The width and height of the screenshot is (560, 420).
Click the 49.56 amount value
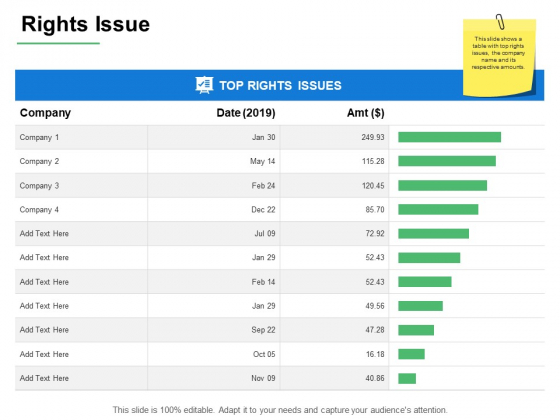tap(375, 306)
